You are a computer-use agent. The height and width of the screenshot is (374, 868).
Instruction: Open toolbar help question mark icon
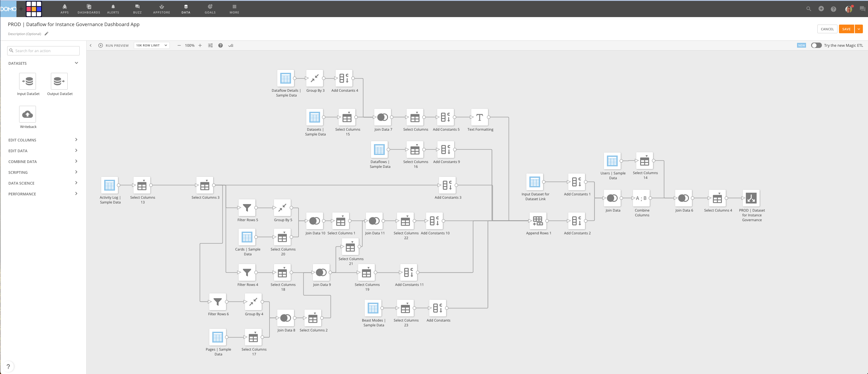220,46
